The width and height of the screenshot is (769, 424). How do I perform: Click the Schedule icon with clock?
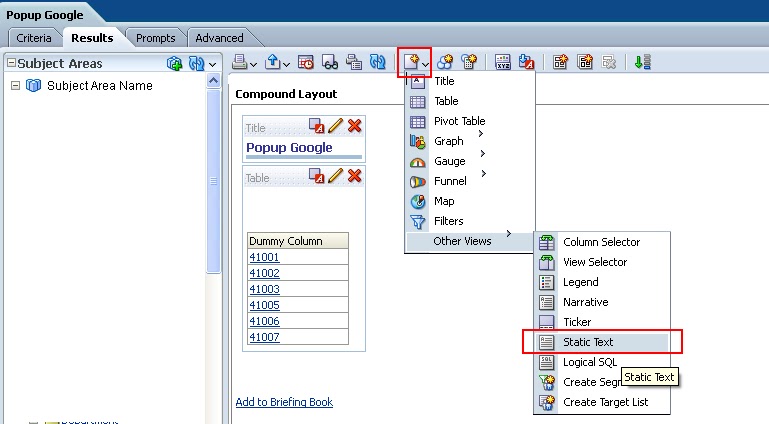click(x=306, y=62)
